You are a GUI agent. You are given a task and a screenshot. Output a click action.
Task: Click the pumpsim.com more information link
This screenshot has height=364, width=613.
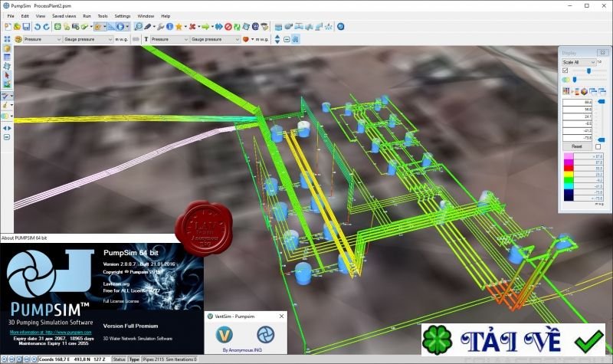coord(31,331)
